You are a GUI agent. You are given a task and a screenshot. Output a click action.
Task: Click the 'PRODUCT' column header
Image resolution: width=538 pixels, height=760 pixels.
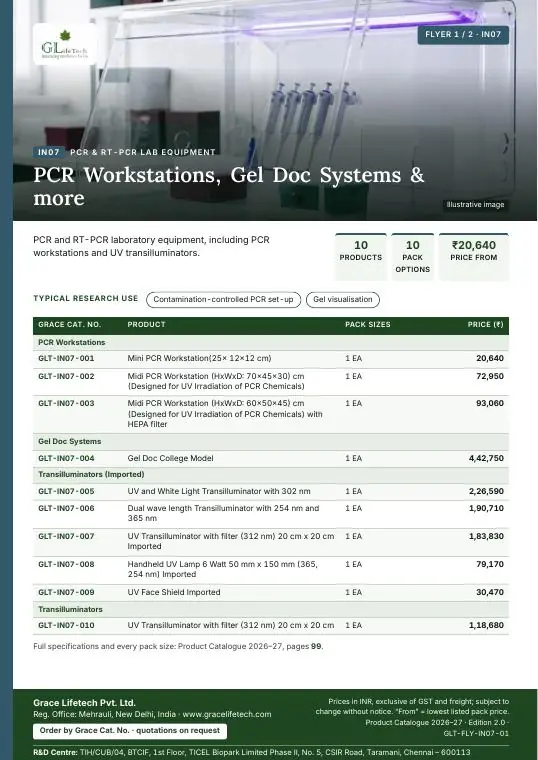point(146,325)
